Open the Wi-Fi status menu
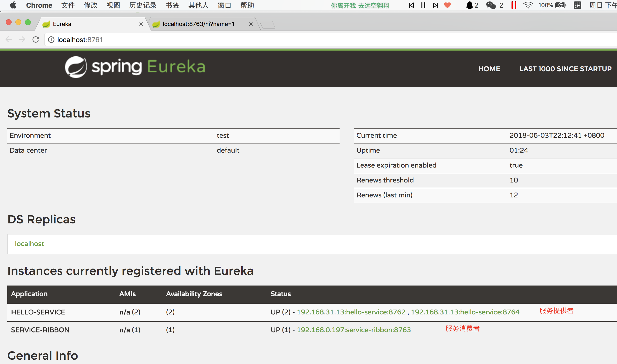The height and width of the screenshot is (364, 617). pos(528,5)
